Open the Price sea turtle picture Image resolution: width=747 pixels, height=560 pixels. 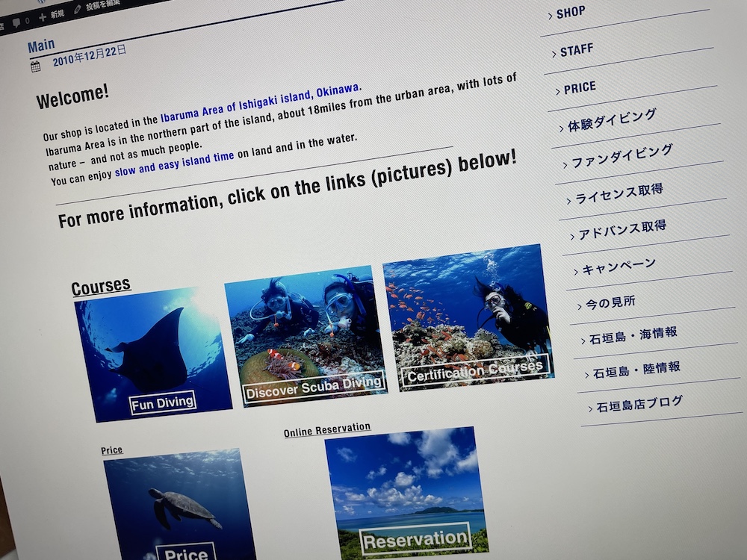pos(179,505)
